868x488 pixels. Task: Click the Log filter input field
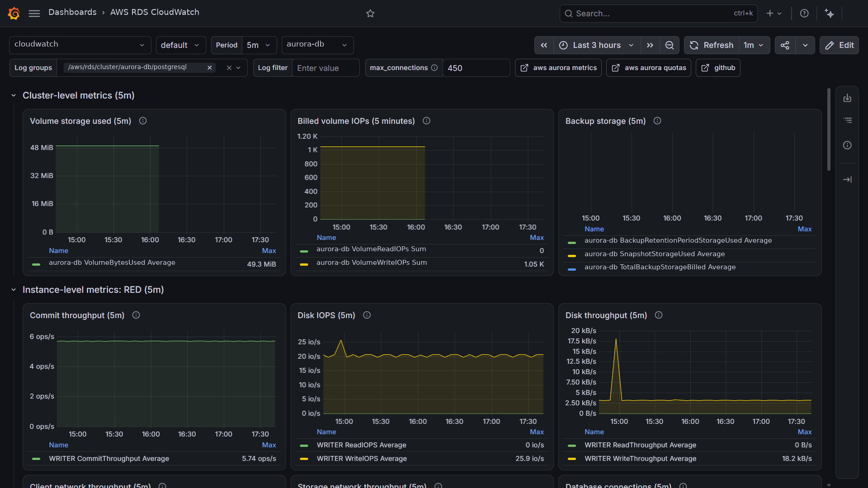coord(325,68)
